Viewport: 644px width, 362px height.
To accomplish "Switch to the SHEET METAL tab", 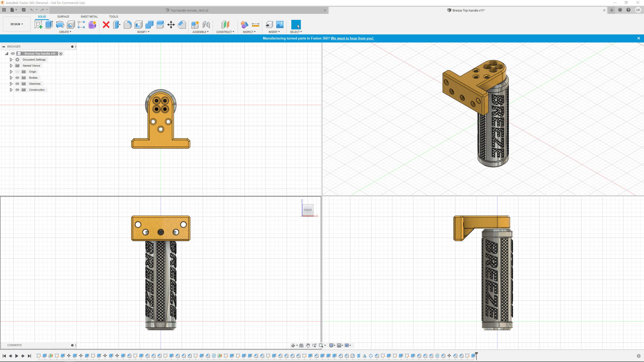I will pos(89,17).
